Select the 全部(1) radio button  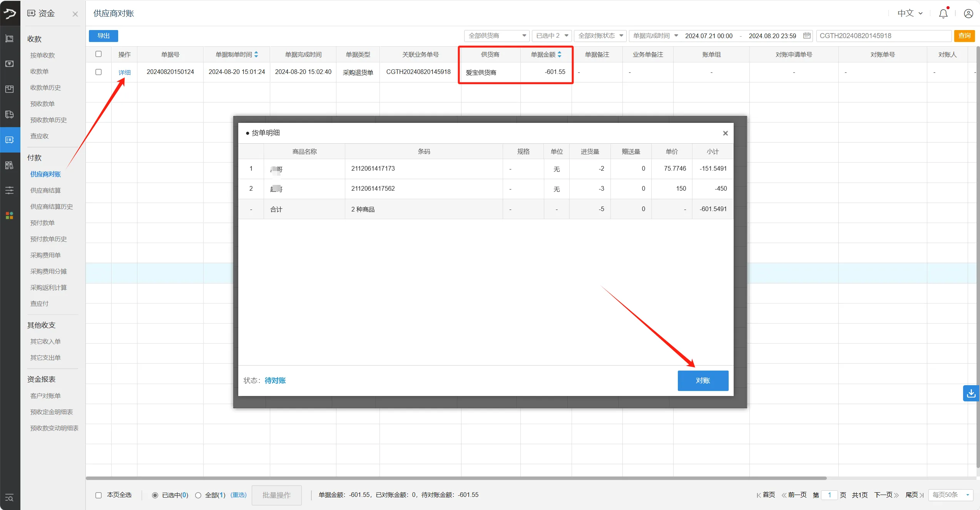(x=198, y=495)
